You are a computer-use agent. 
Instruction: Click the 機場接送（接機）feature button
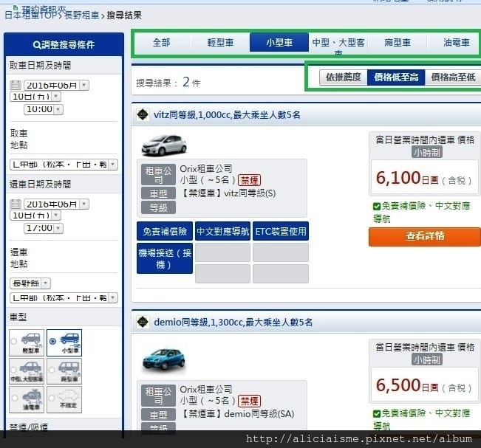[x=165, y=258]
